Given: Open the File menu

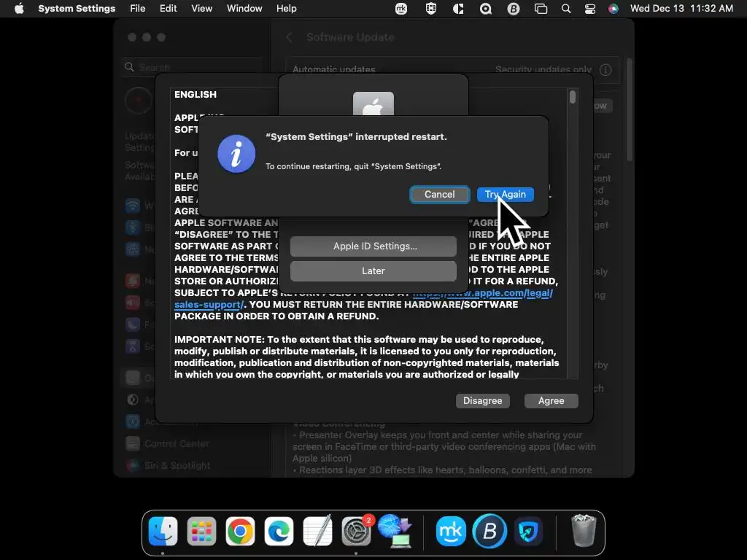Looking at the screenshot, I should pyautogui.click(x=137, y=9).
